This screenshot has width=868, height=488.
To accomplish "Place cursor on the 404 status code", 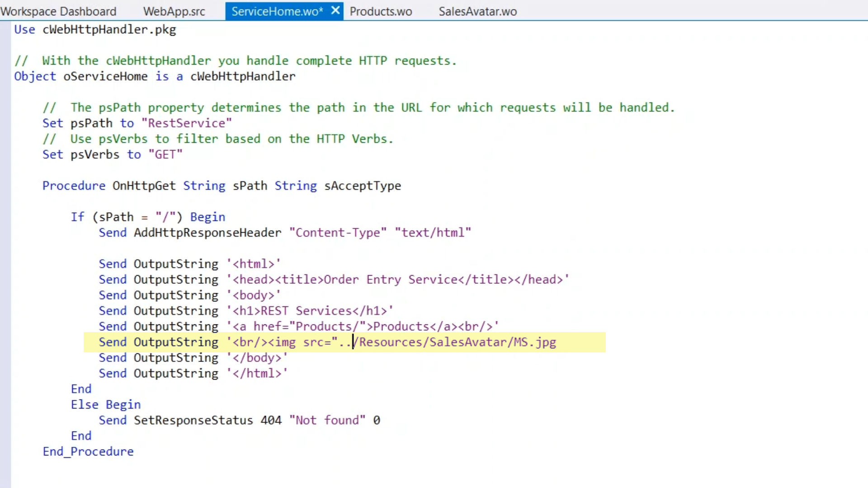I will coord(271,420).
